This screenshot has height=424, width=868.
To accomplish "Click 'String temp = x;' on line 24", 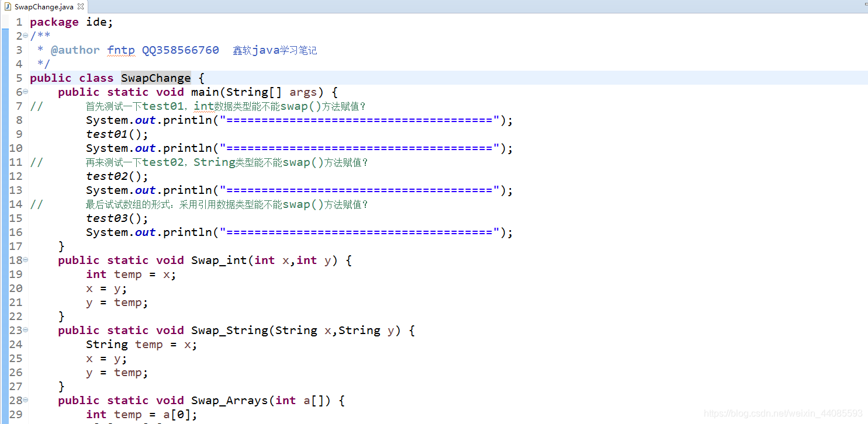I will (141, 345).
